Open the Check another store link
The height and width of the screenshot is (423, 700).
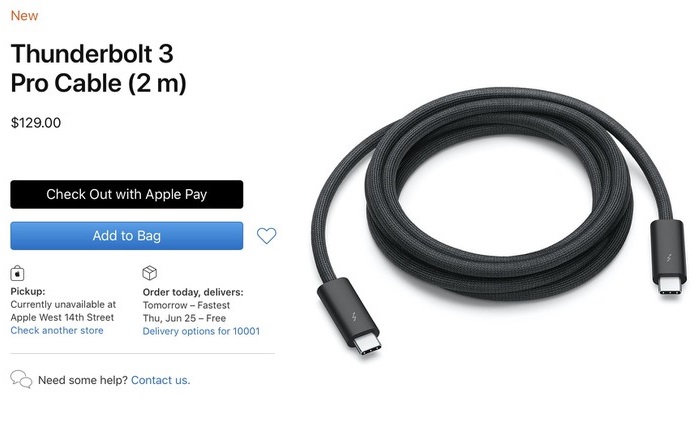point(57,330)
